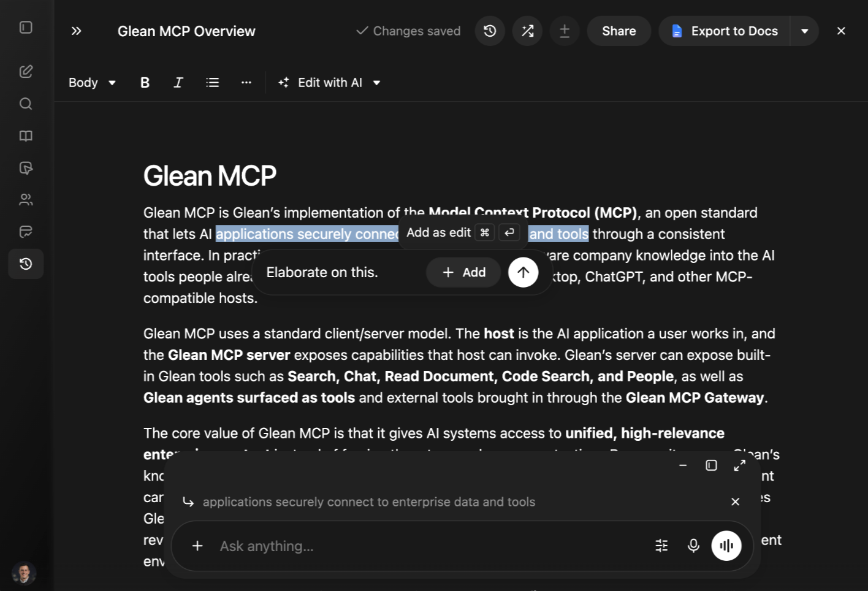Open more formatting options ellipsis

[246, 82]
